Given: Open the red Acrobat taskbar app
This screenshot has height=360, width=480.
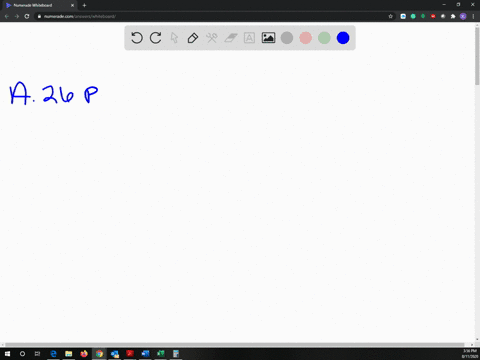Looking at the screenshot, I should tap(130, 354).
